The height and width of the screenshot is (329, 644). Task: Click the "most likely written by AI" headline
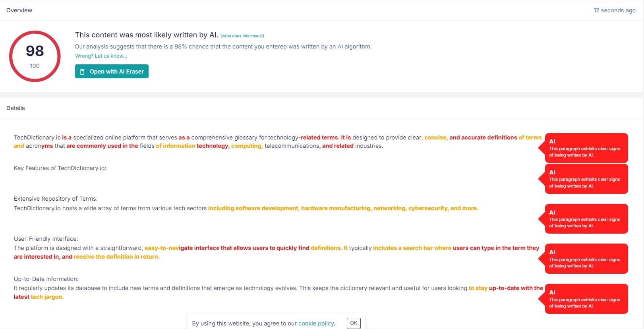coord(146,35)
